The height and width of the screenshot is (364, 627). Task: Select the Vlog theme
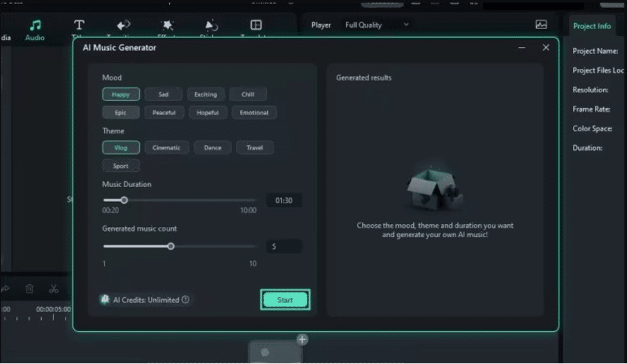(x=121, y=148)
